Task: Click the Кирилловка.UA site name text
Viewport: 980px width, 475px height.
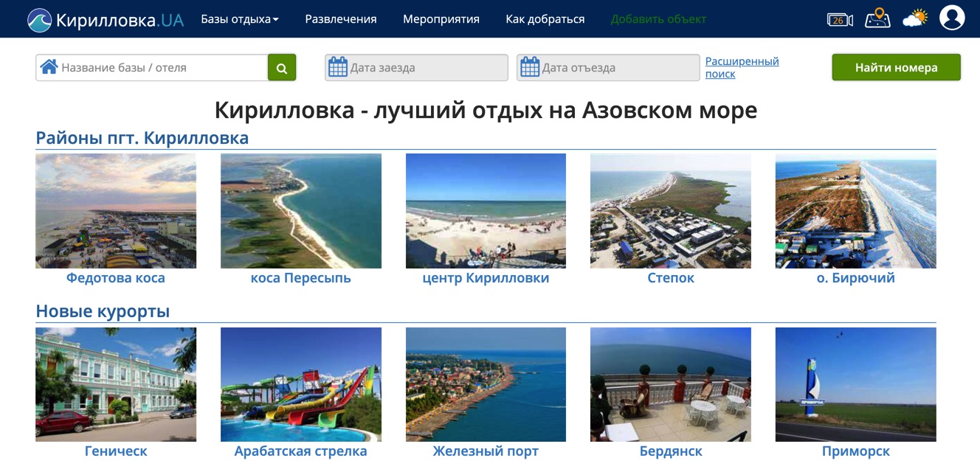Action: [x=120, y=20]
